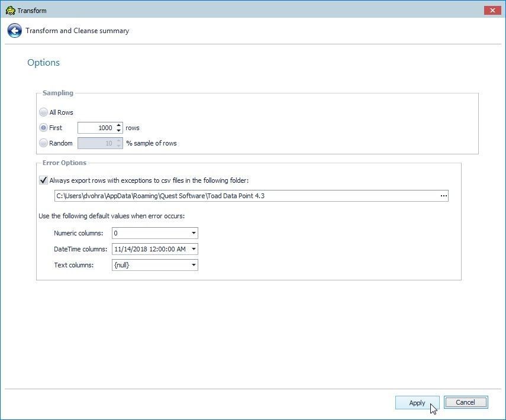Screen dimensions: 506x420
Task: Select the First rows radio button
Action: 43,128
